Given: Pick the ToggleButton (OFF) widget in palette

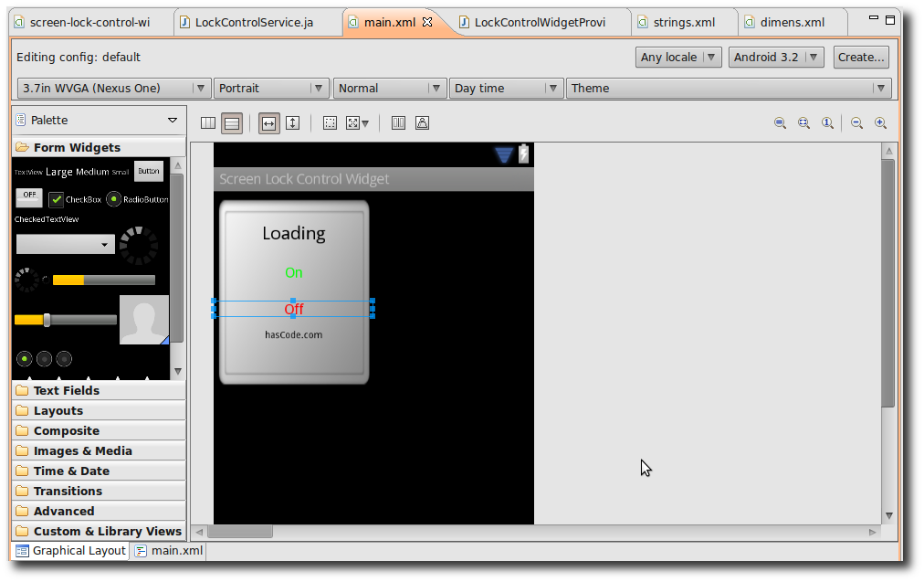Looking at the screenshot, I should (28, 196).
